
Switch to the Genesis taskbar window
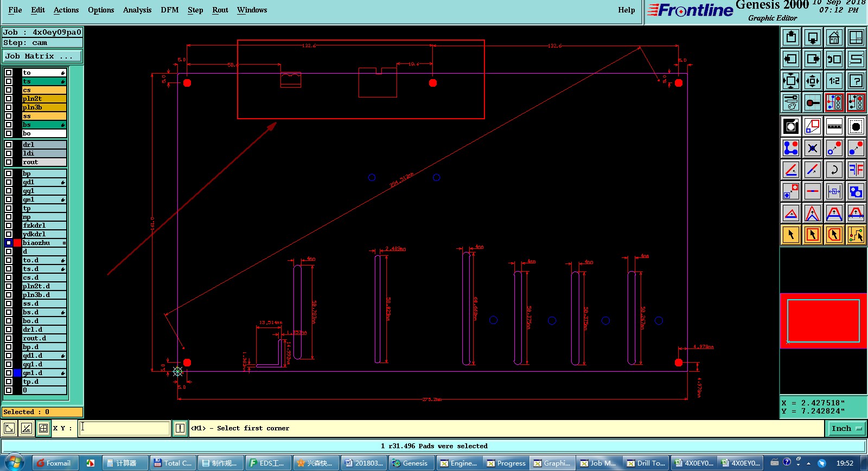[412, 463]
